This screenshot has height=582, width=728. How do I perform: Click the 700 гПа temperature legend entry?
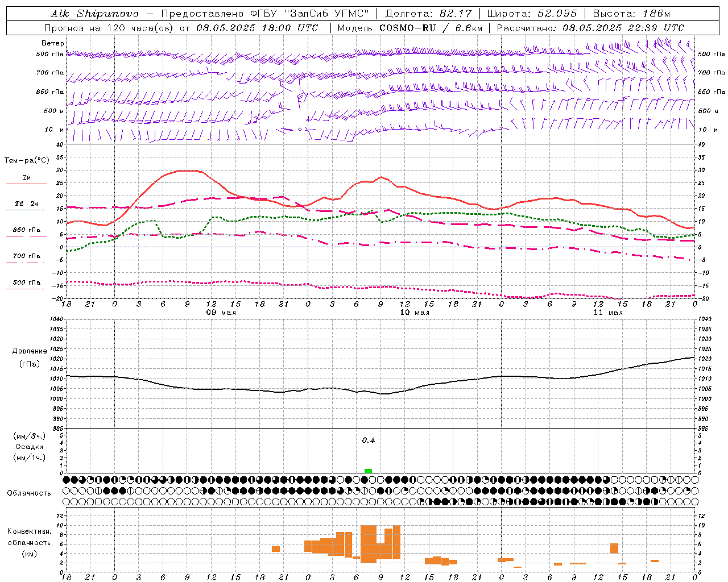27,256
